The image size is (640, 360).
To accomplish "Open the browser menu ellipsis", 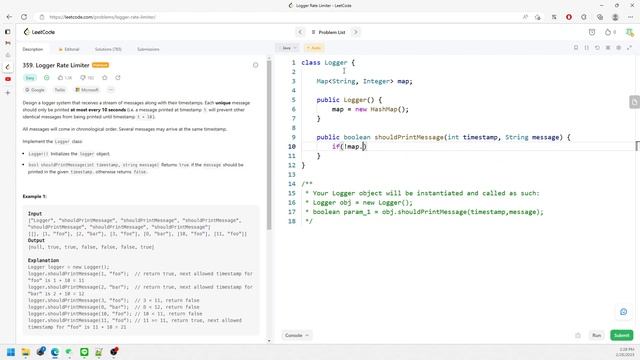I will tap(630, 17).
